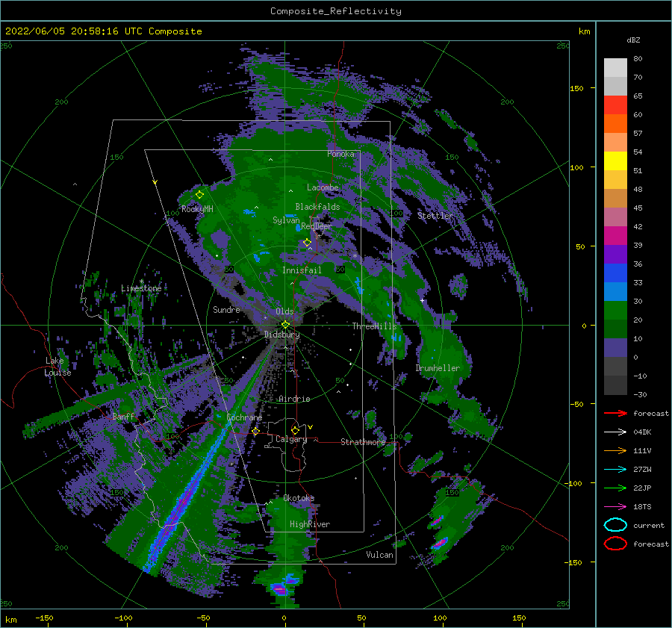The height and width of the screenshot is (628, 672).
Task: Click the red forecast ellipse in the legend
Action: point(615,544)
